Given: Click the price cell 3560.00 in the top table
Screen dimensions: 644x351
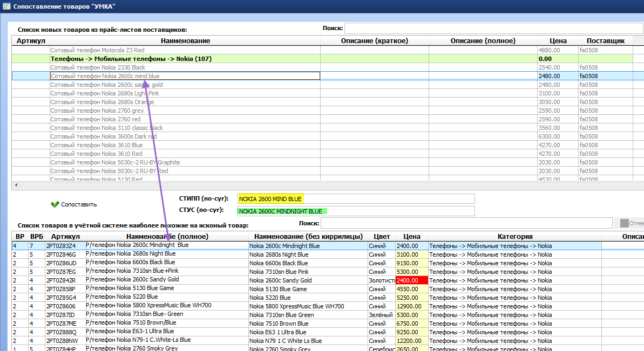Looking at the screenshot, I should pyautogui.click(x=558, y=128).
